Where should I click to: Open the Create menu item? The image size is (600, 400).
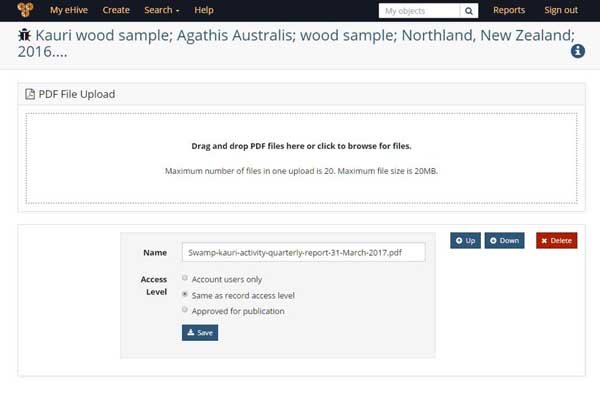(116, 10)
